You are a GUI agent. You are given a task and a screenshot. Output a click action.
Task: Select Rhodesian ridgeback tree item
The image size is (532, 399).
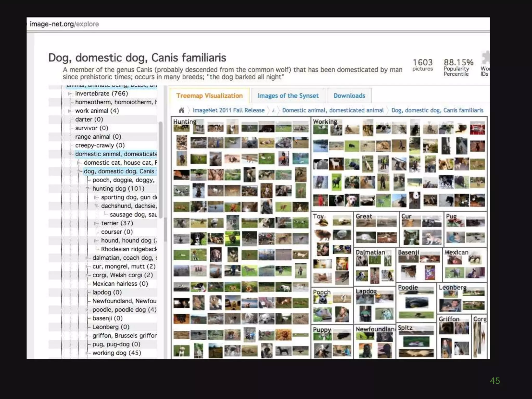point(129,249)
